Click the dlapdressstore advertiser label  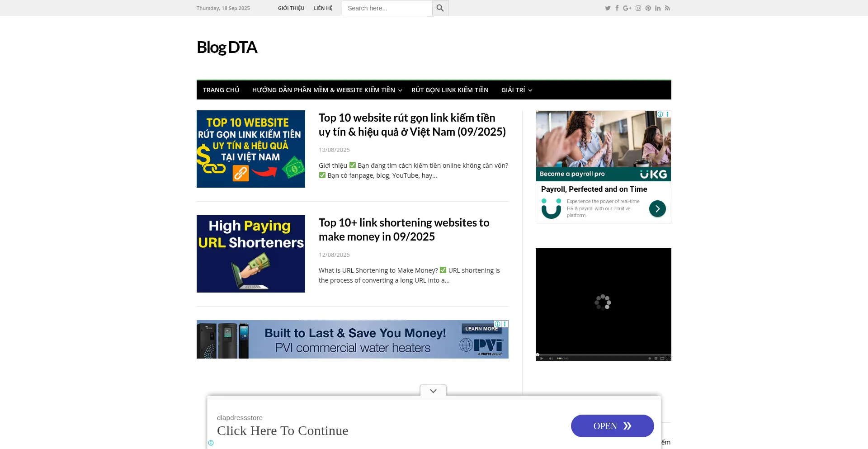[240, 418]
